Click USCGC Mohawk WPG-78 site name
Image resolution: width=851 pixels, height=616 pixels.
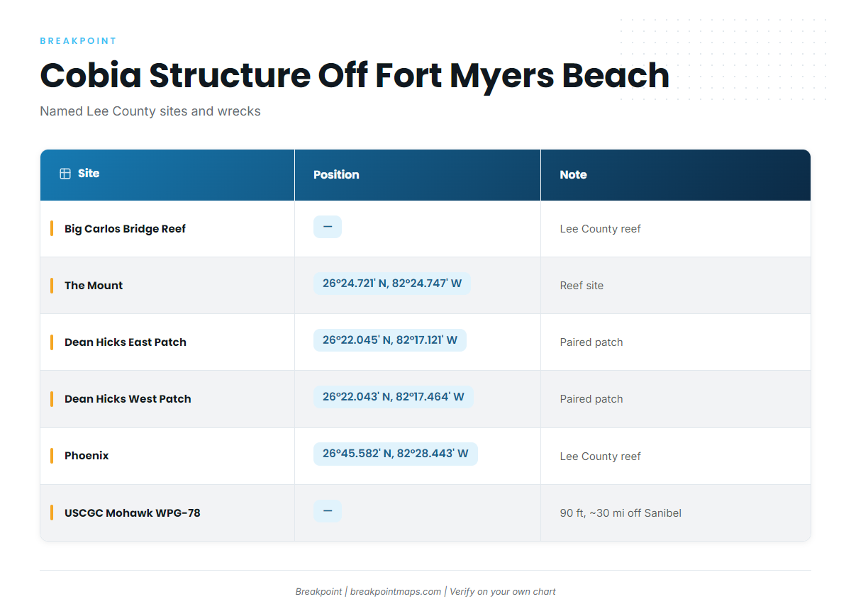coord(133,513)
